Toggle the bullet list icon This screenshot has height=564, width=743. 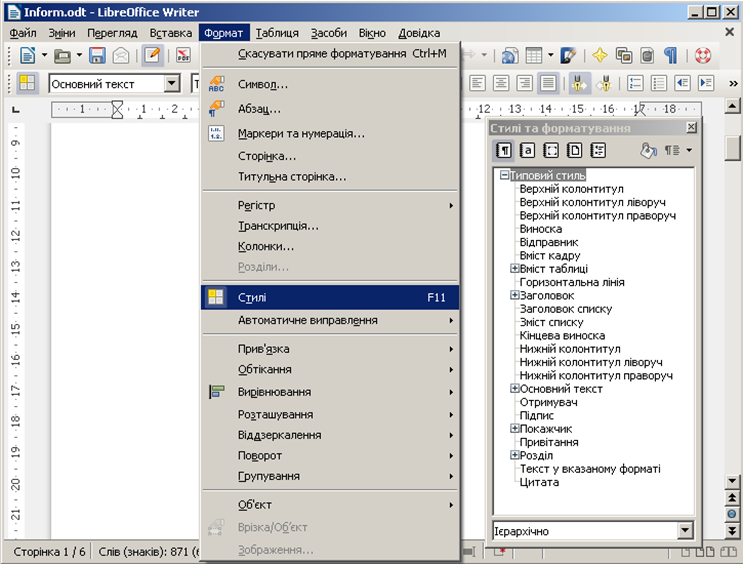(659, 83)
